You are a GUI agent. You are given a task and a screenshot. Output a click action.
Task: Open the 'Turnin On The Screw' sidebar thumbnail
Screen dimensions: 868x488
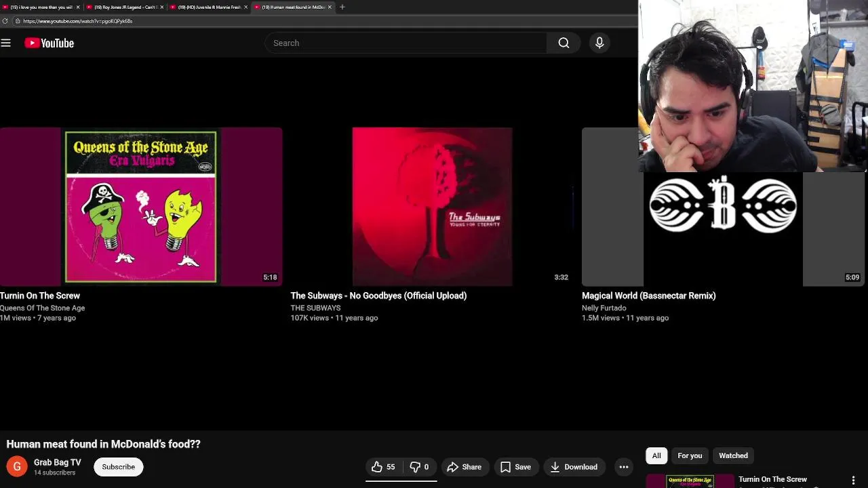click(x=690, y=481)
